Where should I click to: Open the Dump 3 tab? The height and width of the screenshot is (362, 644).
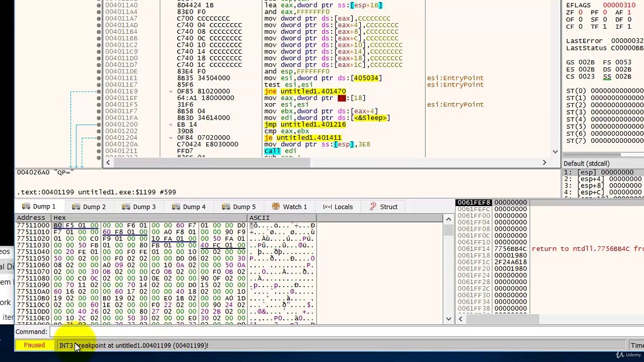click(x=138, y=207)
